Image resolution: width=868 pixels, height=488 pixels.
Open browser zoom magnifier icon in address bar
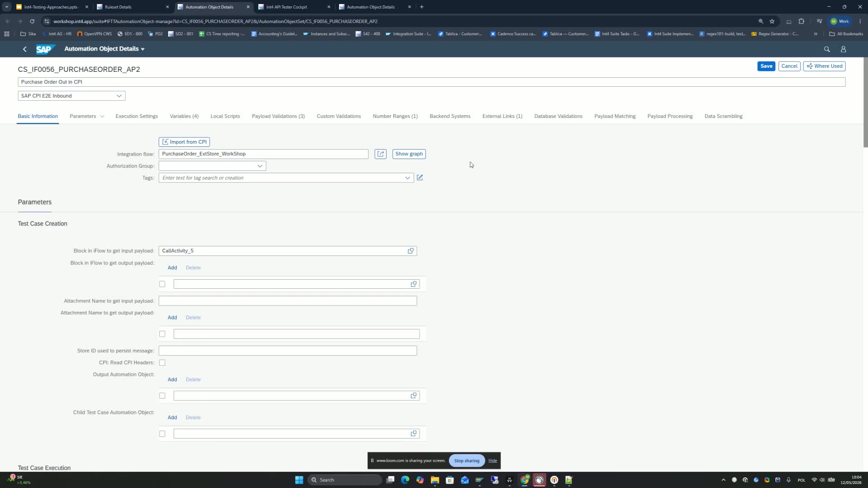pyautogui.click(x=761, y=21)
